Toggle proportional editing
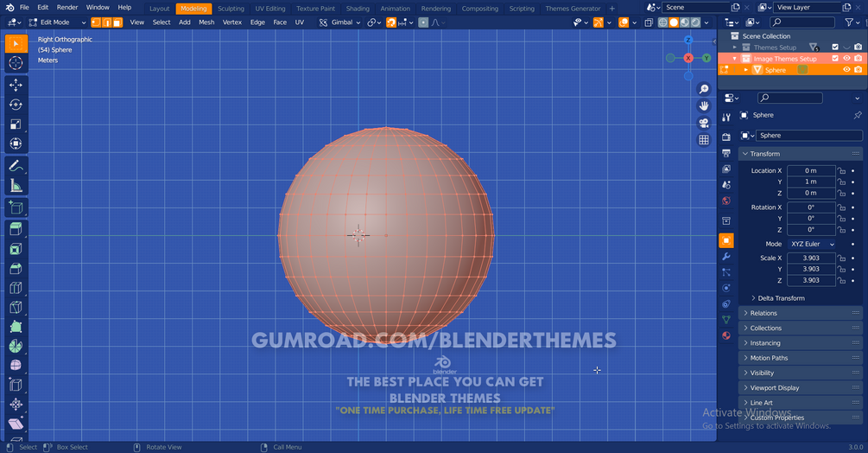Image resolution: width=868 pixels, height=453 pixels. 423,22
